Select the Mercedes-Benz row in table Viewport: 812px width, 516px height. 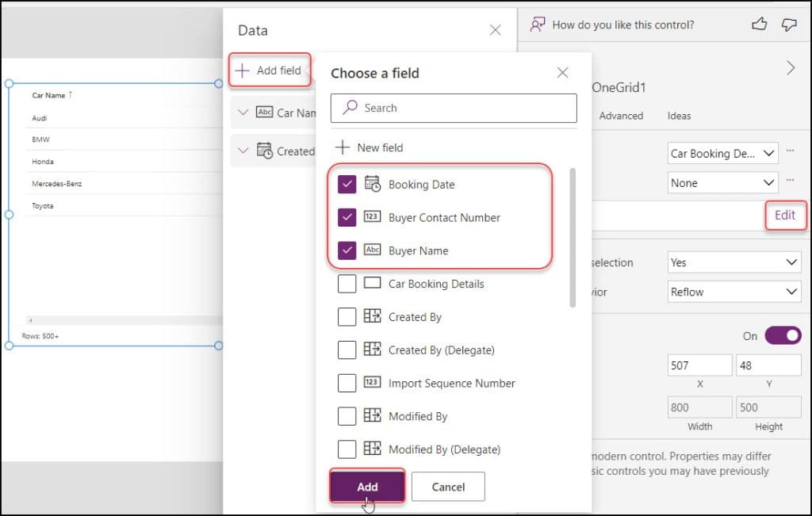point(124,183)
